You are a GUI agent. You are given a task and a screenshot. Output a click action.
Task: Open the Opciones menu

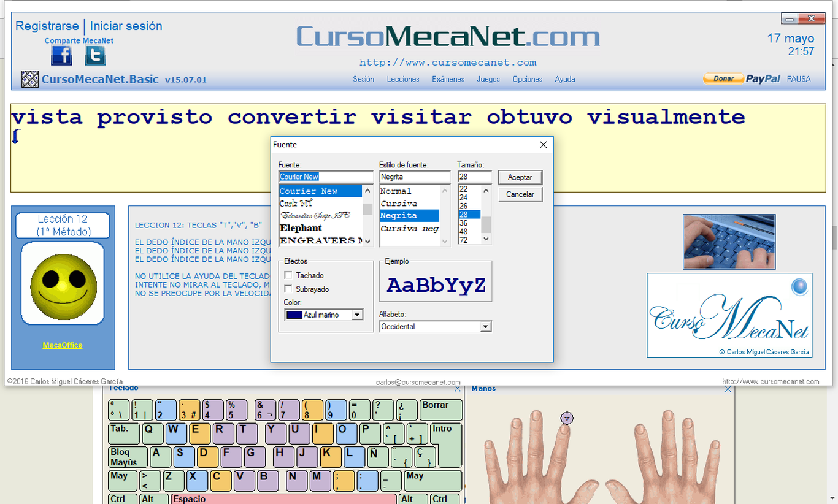click(528, 79)
